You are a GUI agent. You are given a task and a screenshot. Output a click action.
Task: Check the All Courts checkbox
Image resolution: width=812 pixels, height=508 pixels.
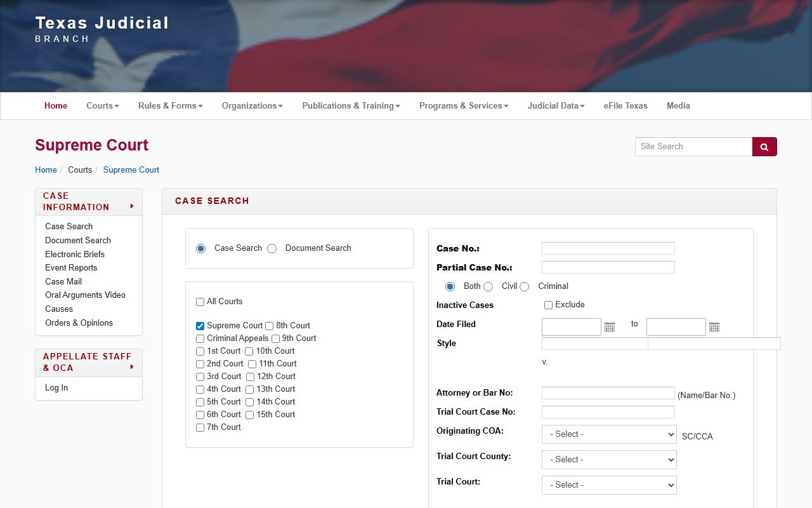200,302
